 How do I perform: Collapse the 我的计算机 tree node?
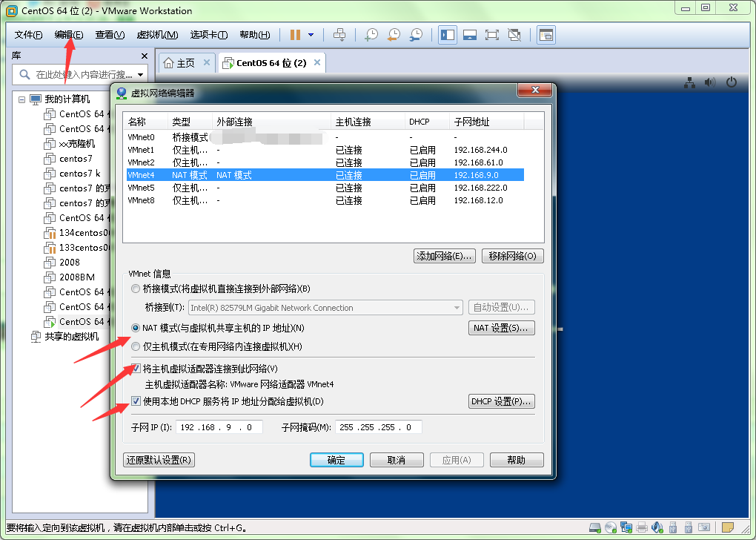(x=21, y=99)
